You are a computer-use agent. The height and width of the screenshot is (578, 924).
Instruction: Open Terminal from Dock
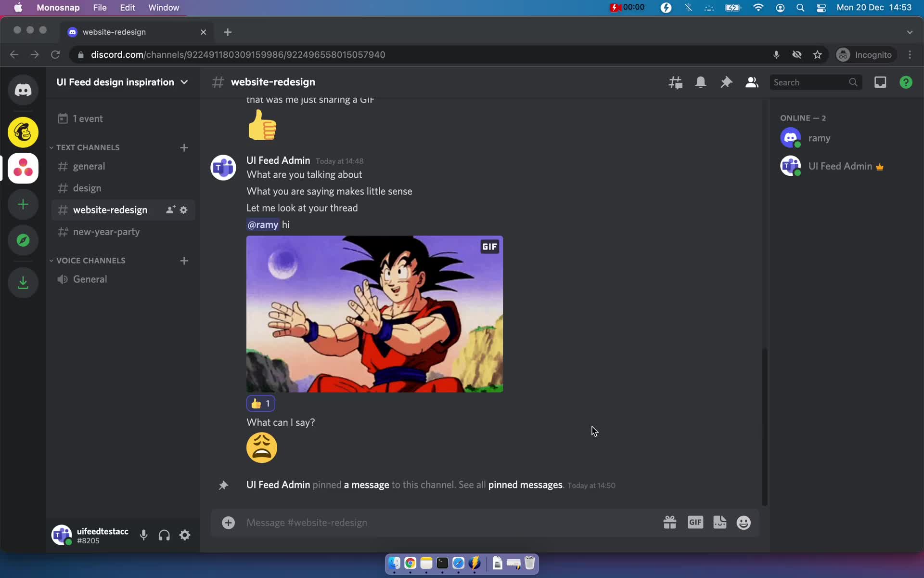[x=442, y=563]
